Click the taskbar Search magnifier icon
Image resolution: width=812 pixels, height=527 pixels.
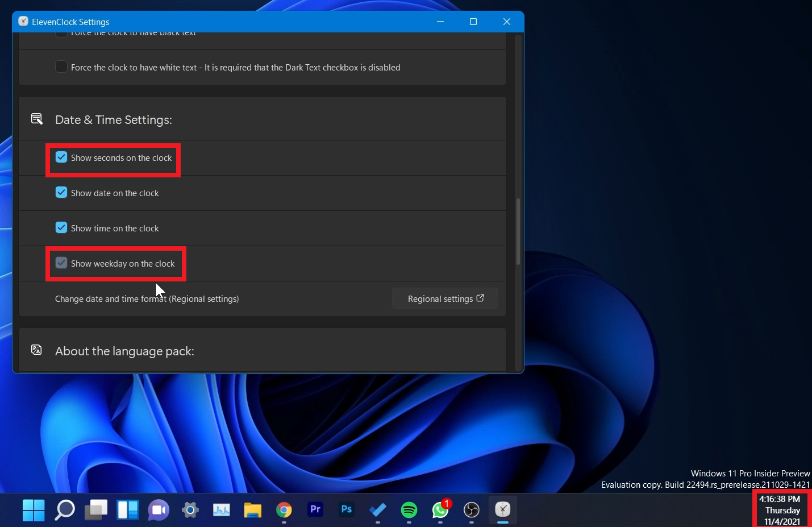65,510
